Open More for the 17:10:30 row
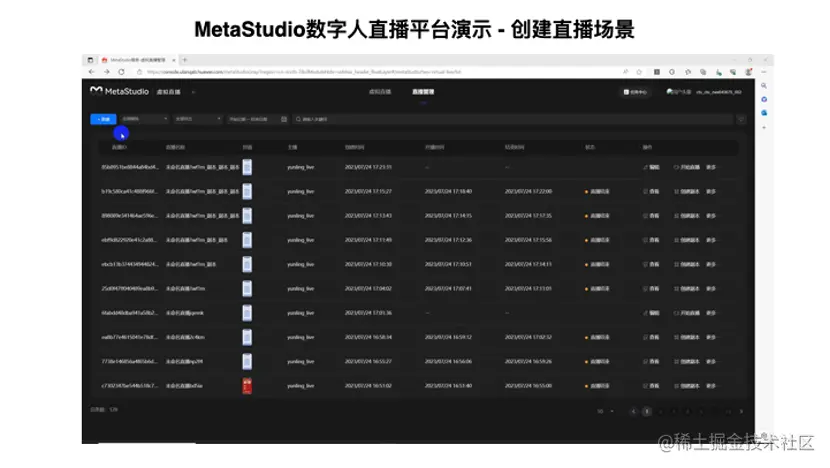 click(711, 264)
